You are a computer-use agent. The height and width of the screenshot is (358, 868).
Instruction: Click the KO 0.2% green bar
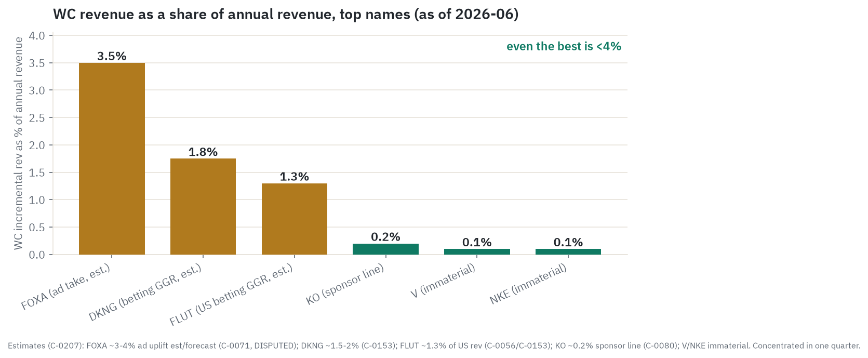(385, 249)
